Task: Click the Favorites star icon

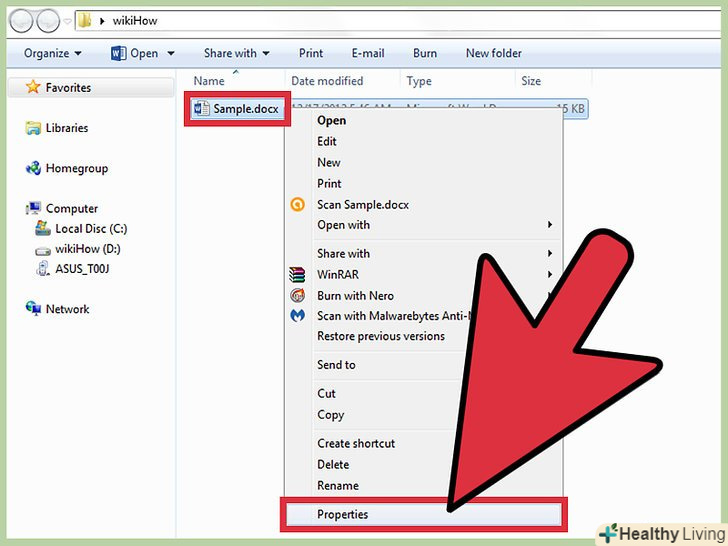Action: tap(33, 87)
